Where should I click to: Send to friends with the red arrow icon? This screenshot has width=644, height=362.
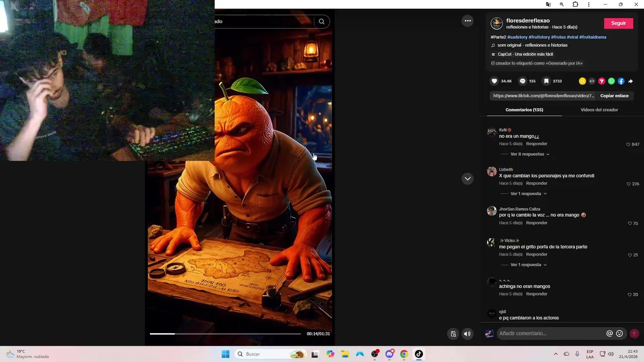coord(602,81)
